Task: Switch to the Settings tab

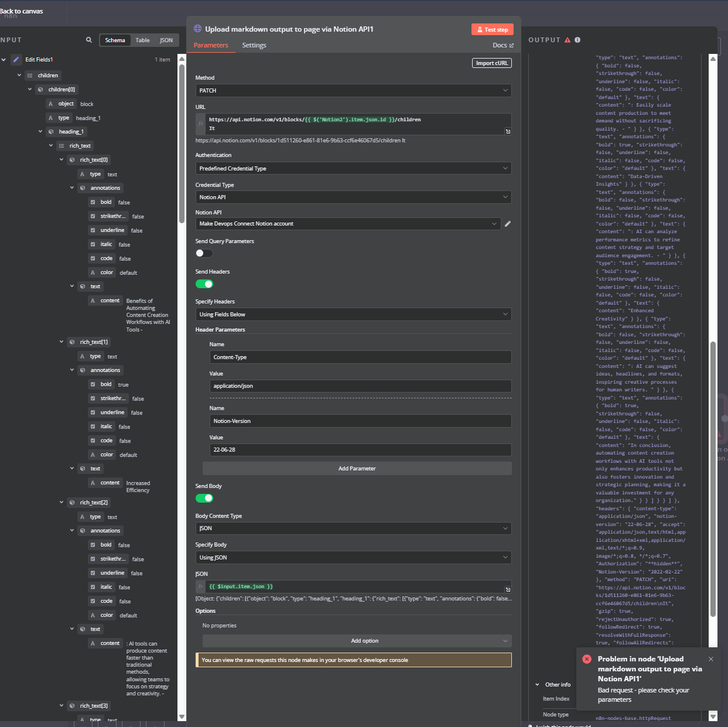Action: click(254, 46)
